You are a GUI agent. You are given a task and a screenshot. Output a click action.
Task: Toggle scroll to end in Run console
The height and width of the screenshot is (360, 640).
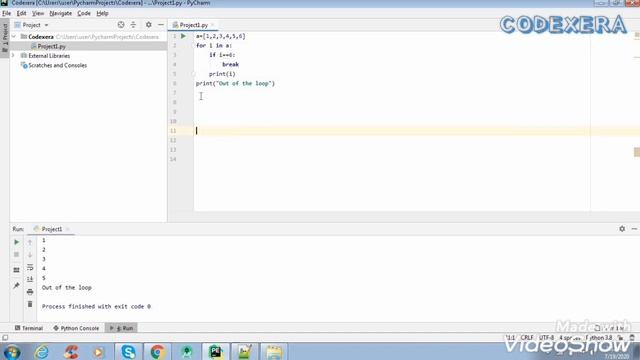pos(30,279)
